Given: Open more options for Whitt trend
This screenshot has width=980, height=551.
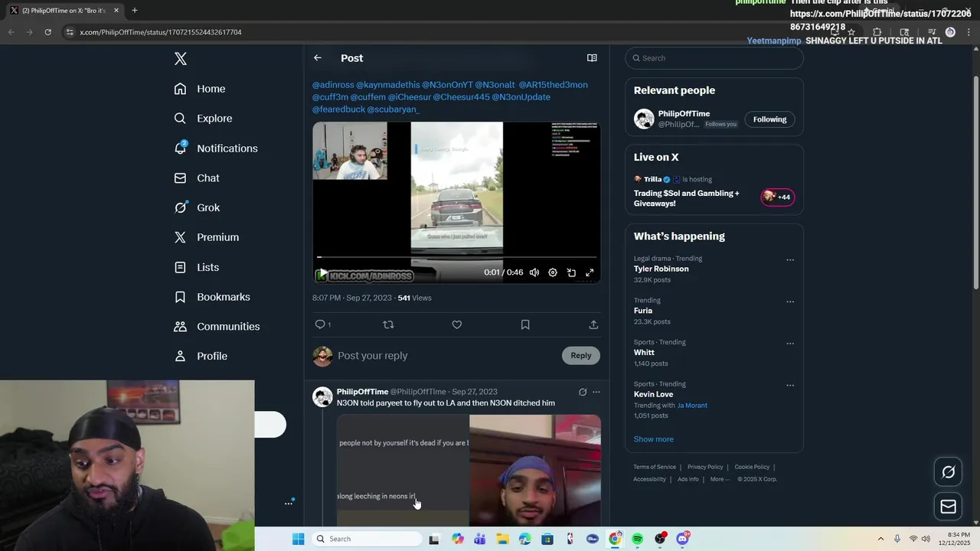Looking at the screenshot, I should [790, 343].
